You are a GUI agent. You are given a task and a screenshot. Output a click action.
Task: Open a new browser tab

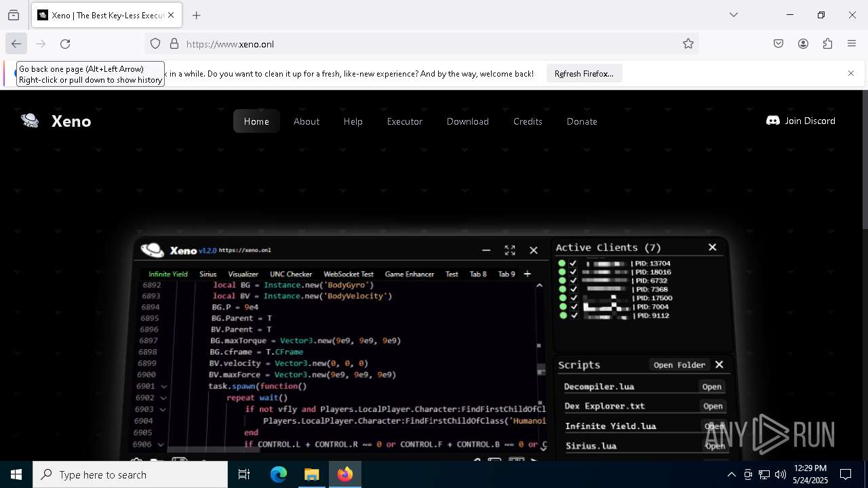[197, 15]
